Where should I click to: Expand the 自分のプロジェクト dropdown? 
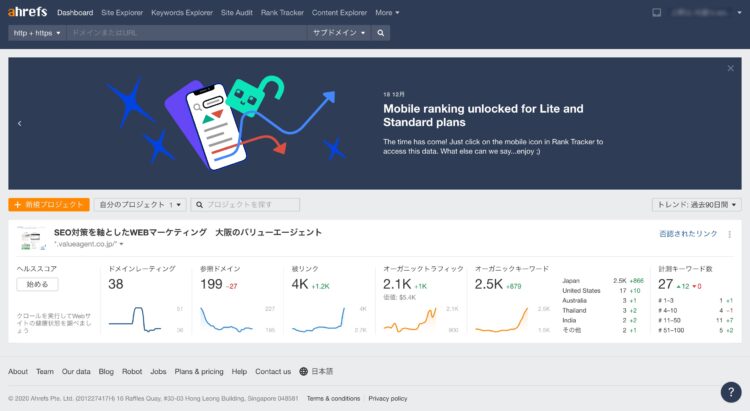click(x=140, y=205)
